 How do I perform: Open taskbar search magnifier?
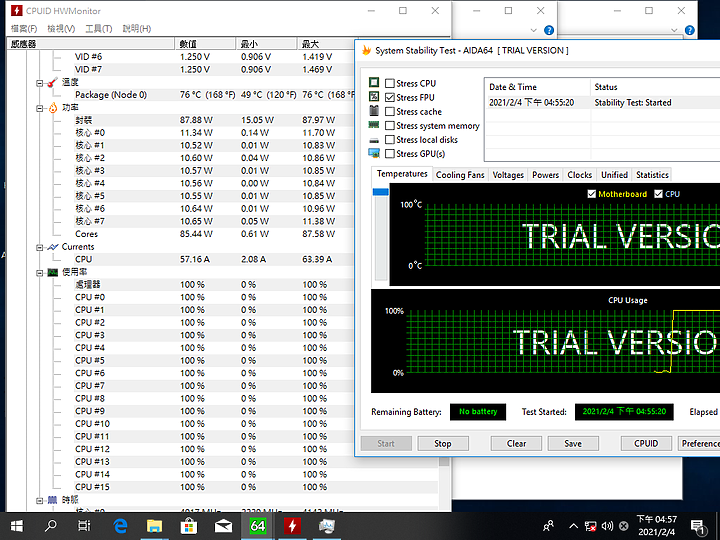tap(51, 526)
